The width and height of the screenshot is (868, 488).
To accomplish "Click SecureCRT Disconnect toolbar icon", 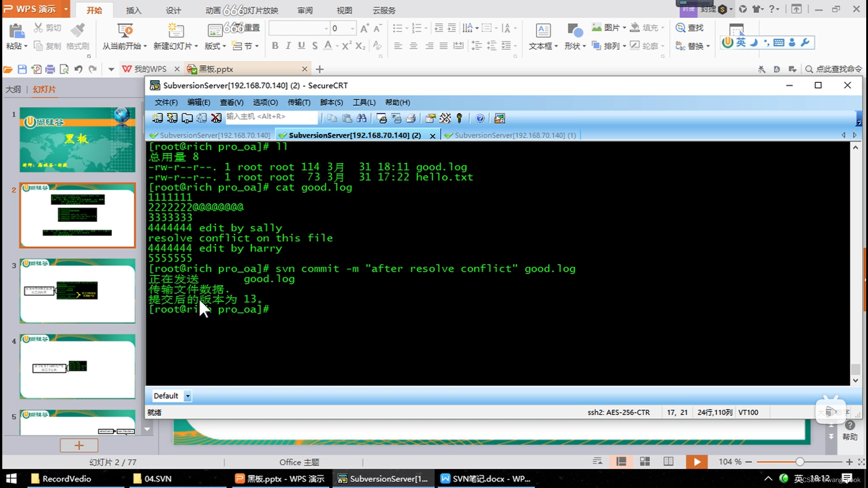I will 216,118.
